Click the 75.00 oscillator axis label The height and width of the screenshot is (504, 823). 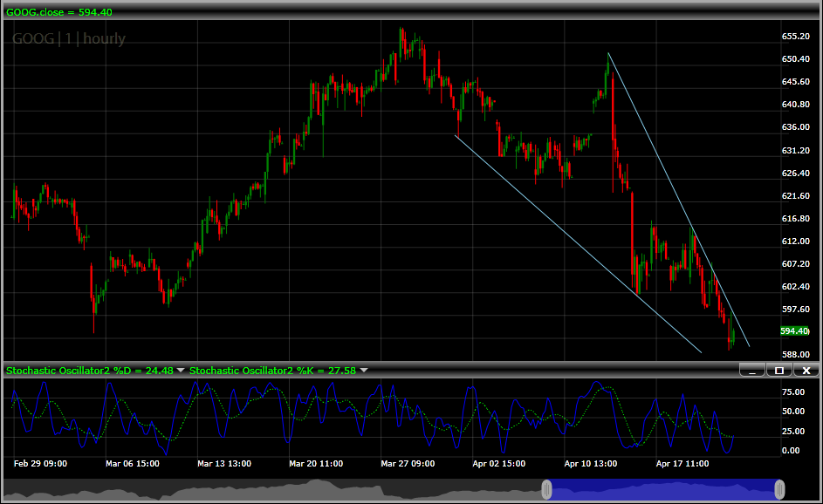792,392
